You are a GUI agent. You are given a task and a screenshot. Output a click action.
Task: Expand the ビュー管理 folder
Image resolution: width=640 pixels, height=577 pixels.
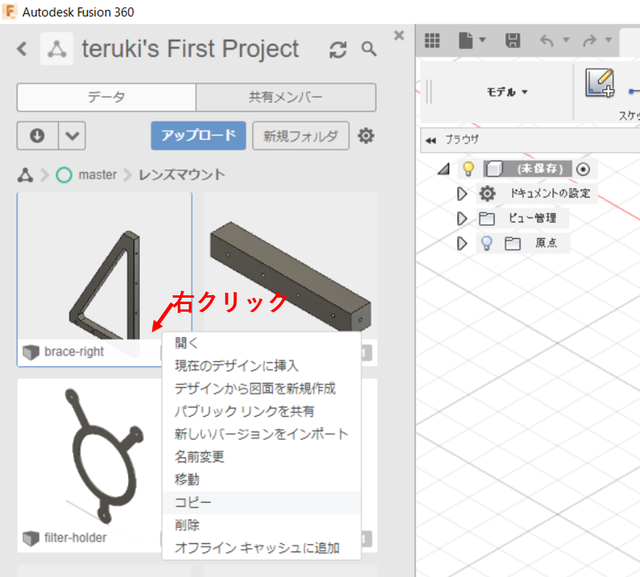(x=462, y=219)
